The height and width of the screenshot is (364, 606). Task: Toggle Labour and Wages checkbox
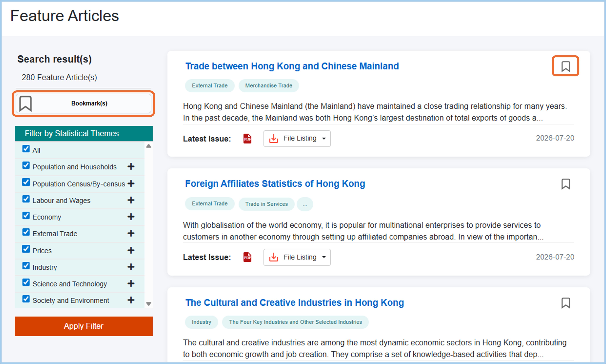coord(26,199)
